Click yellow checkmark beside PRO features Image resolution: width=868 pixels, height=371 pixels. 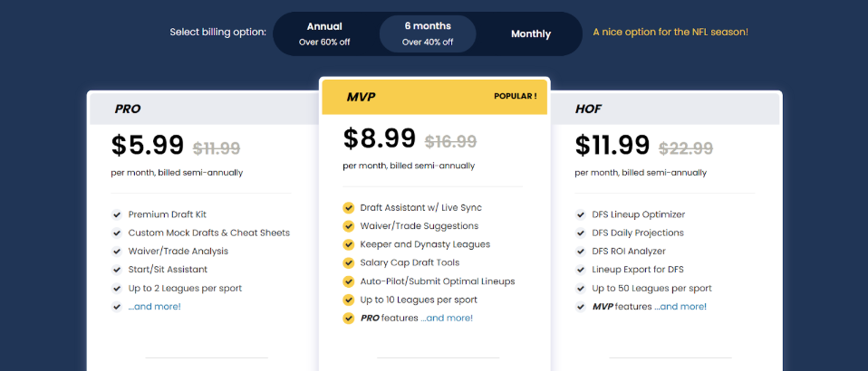pyautogui.click(x=348, y=318)
